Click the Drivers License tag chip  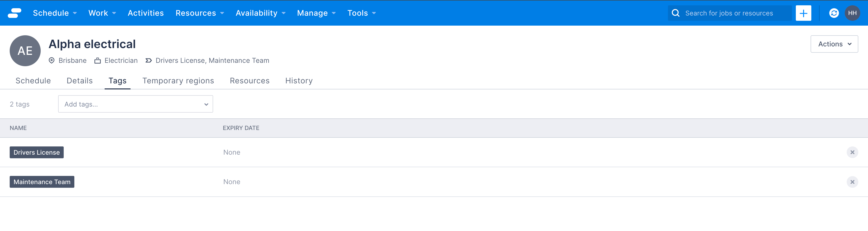coord(36,152)
